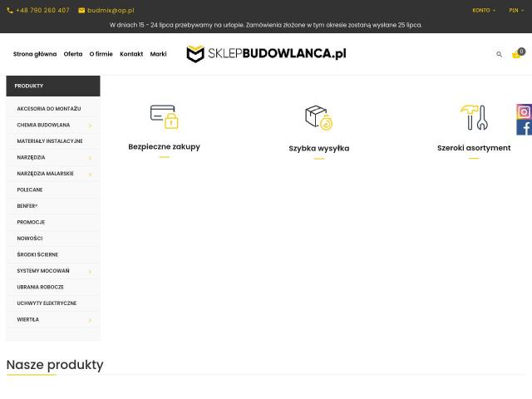532x399 pixels.
Task: Expand the Narzędzia submenu arrow
Action: 90,158
